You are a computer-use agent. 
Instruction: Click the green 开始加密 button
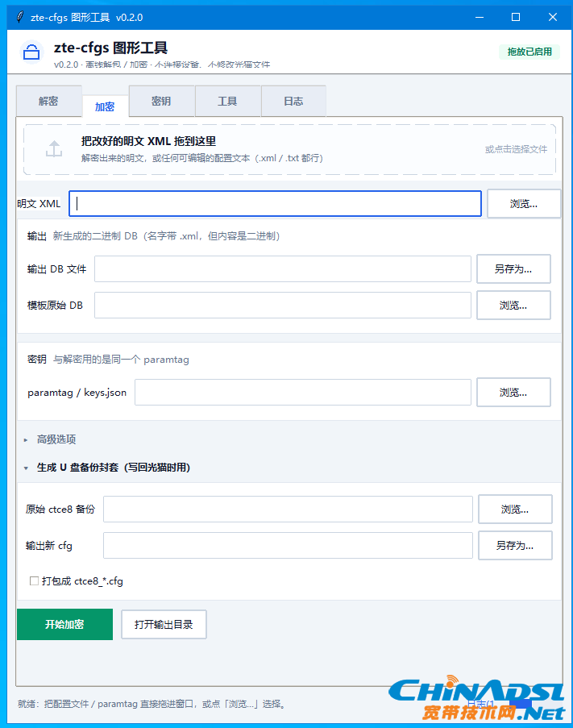coord(65,624)
